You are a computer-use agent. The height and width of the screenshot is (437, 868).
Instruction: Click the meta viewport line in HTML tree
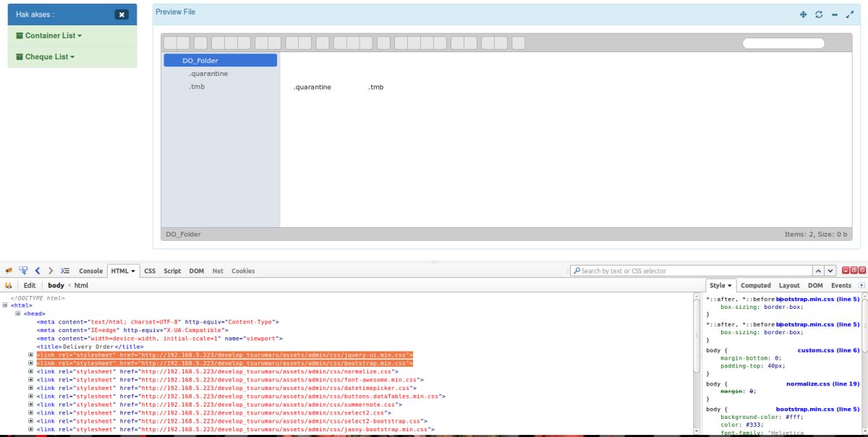point(160,338)
